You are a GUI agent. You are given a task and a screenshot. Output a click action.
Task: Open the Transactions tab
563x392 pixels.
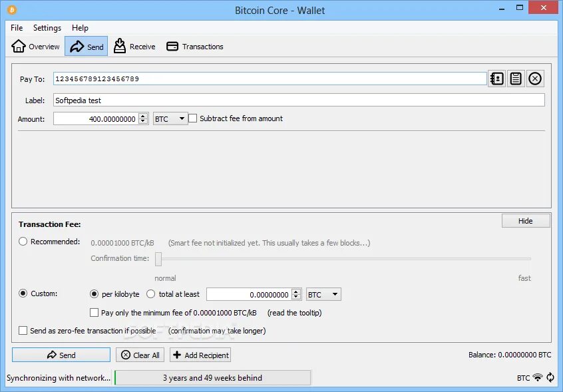coord(194,47)
